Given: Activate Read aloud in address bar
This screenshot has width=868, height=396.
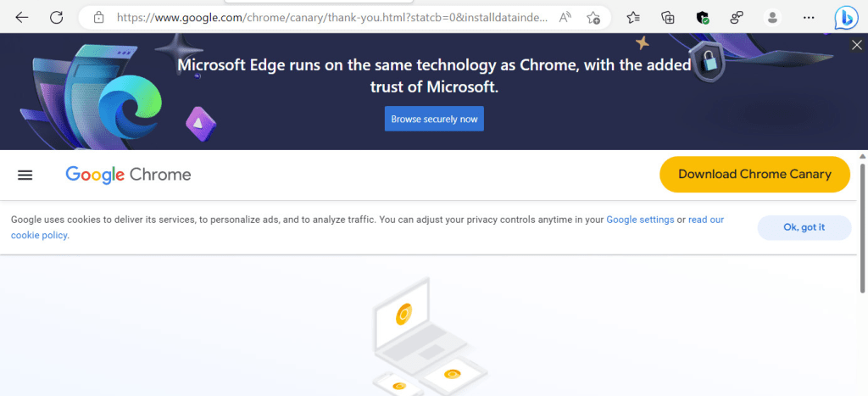Looking at the screenshot, I should coord(565,17).
